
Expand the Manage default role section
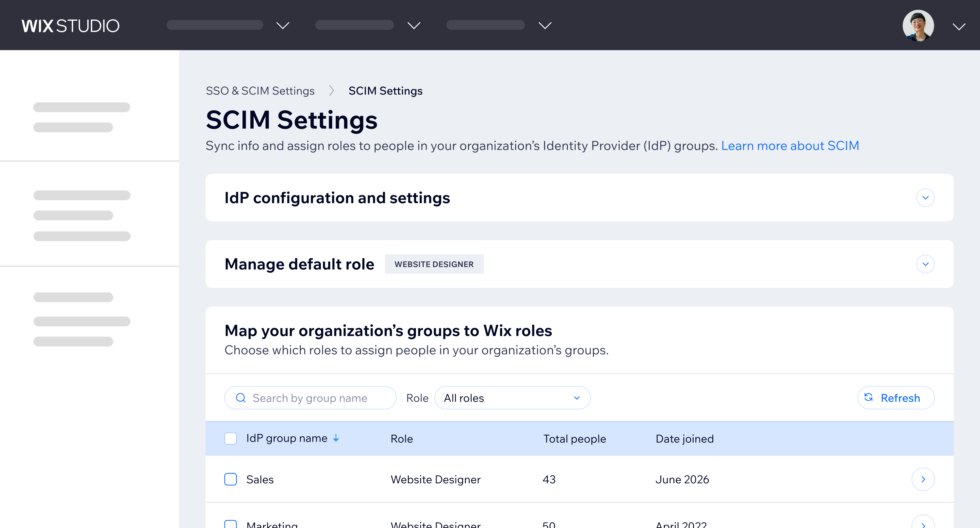click(x=925, y=264)
